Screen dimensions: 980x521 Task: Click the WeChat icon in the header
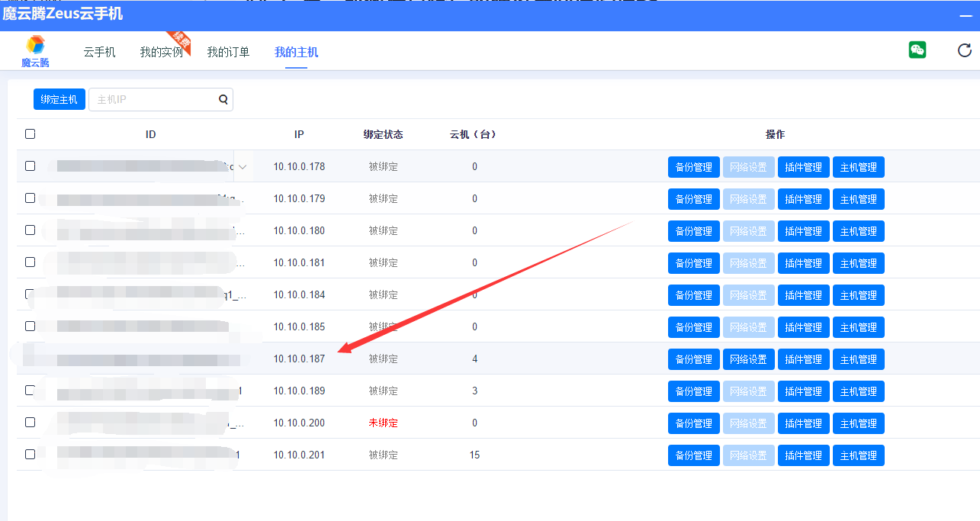917,50
